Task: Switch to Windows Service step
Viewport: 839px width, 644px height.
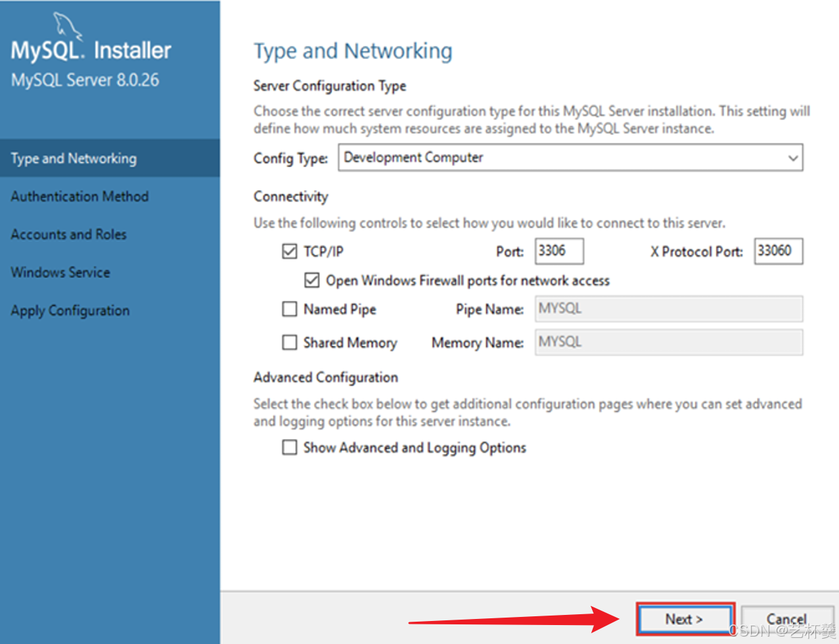Action: pos(60,272)
